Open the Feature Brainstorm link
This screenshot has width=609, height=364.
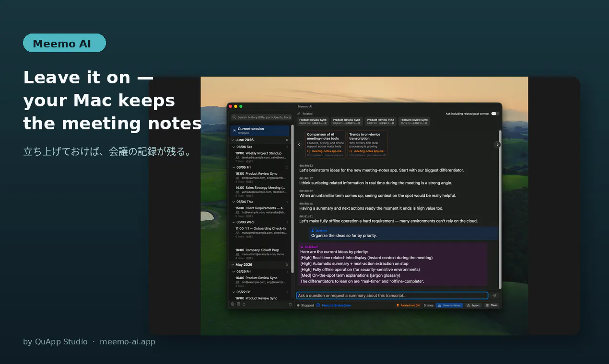pyautogui.click(x=336, y=305)
